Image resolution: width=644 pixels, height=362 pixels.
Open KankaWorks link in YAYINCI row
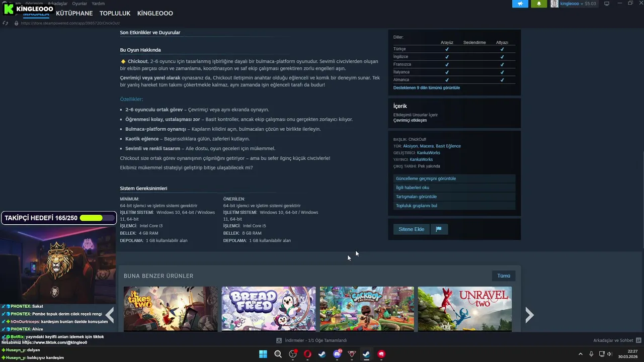click(421, 159)
